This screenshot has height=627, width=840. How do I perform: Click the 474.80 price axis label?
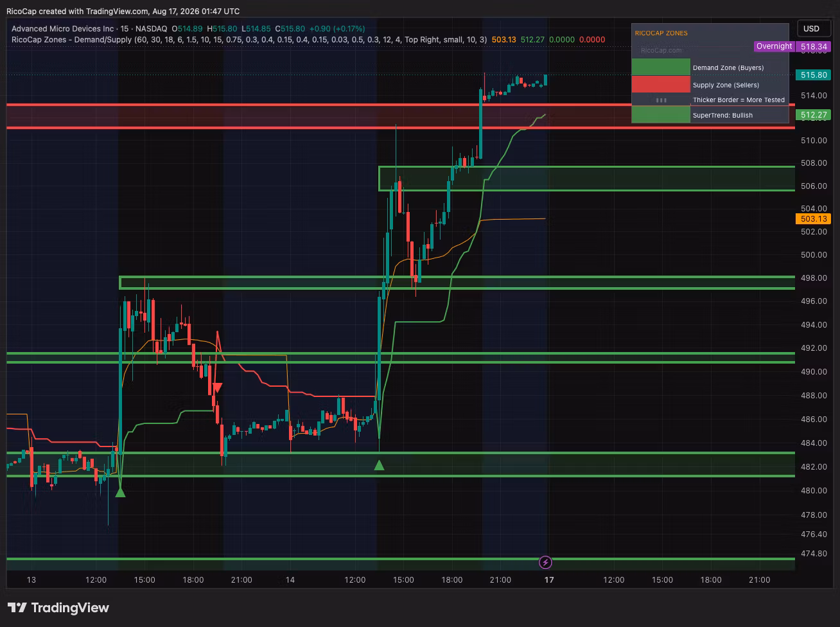(x=813, y=554)
